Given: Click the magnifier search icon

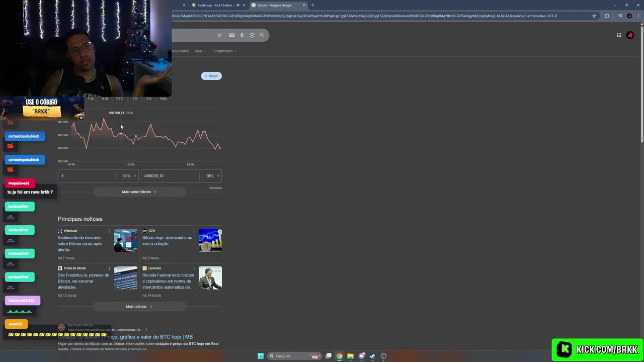Looking at the screenshot, I should [x=262, y=35].
